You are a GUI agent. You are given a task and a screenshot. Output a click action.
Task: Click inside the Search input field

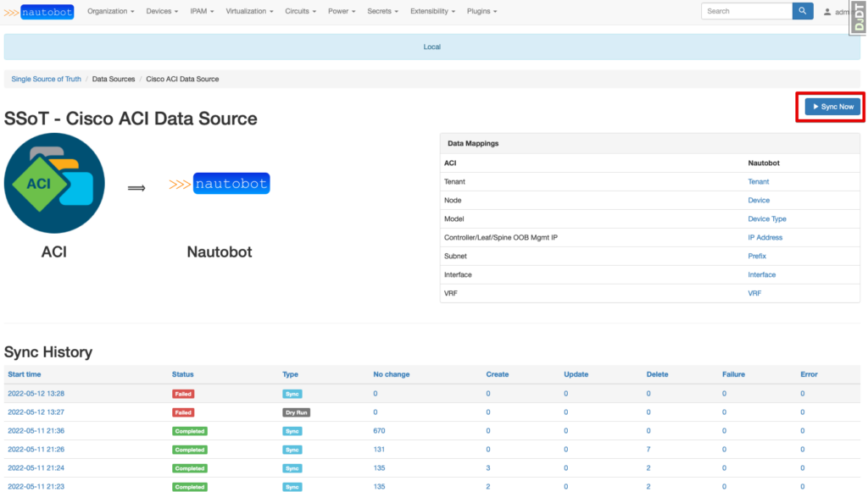747,11
